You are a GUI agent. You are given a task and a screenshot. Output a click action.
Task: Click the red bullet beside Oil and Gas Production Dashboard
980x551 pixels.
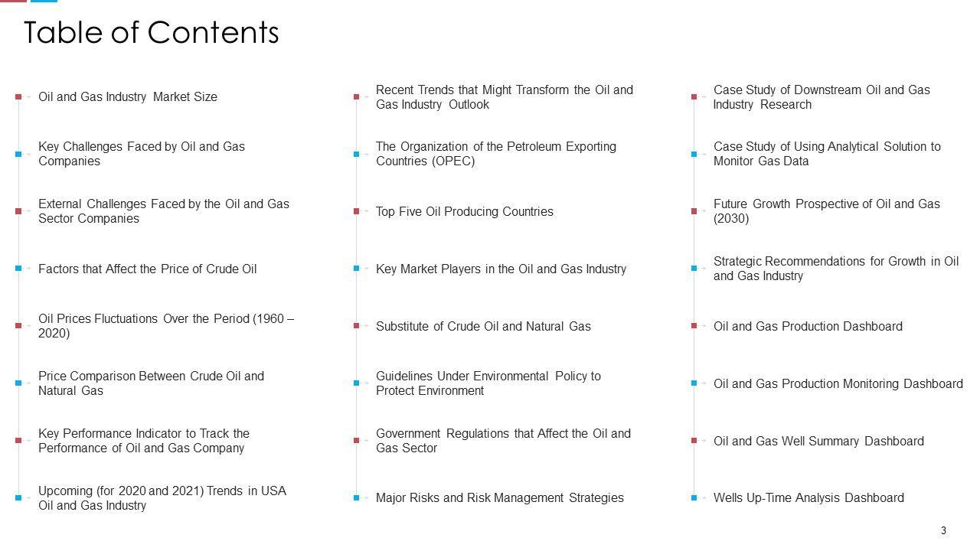click(694, 326)
